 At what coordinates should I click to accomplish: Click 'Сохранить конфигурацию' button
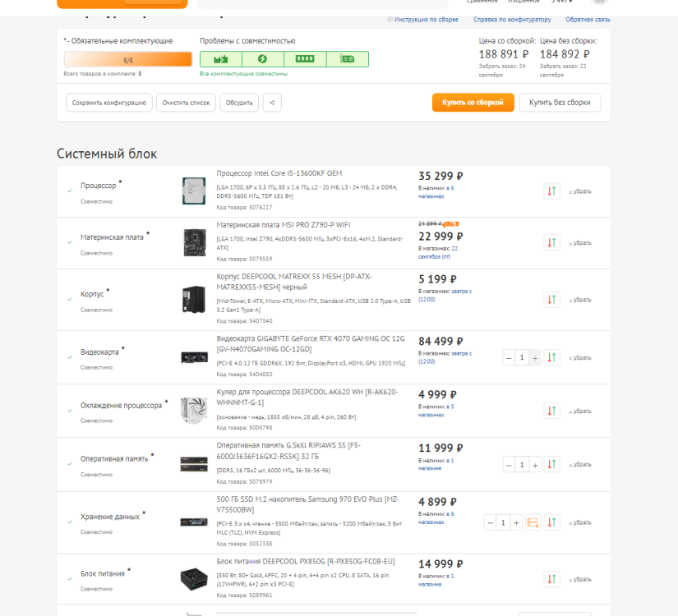(108, 103)
